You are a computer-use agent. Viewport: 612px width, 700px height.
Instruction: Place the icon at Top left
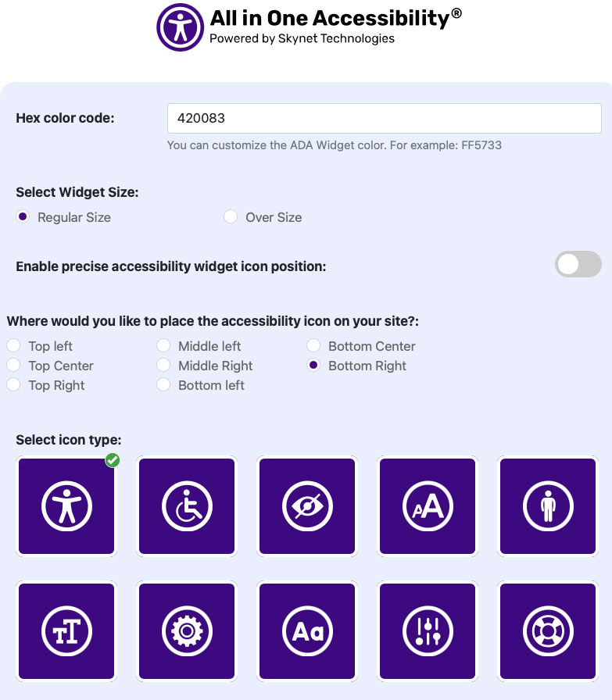click(13, 345)
